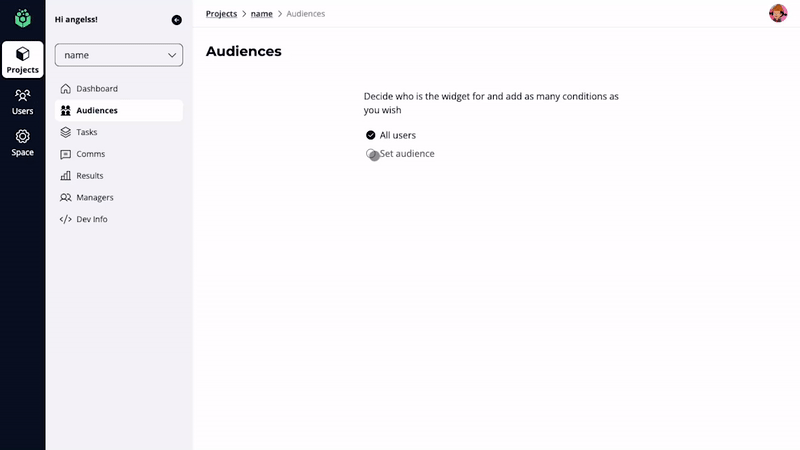Open the name project dropdown

point(119,55)
